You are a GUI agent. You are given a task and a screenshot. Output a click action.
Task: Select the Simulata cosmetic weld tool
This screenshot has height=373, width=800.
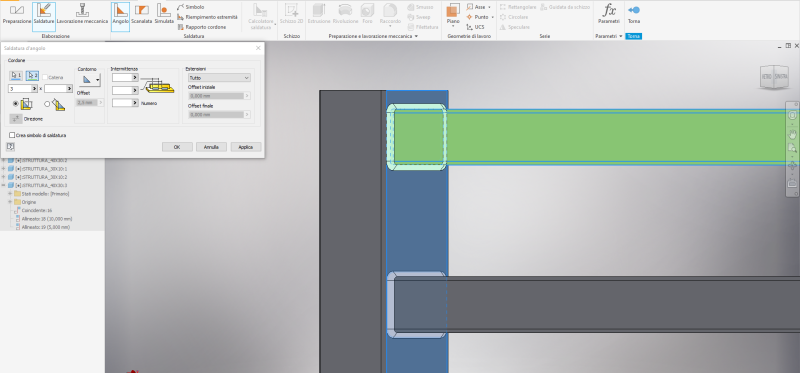click(164, 14)
